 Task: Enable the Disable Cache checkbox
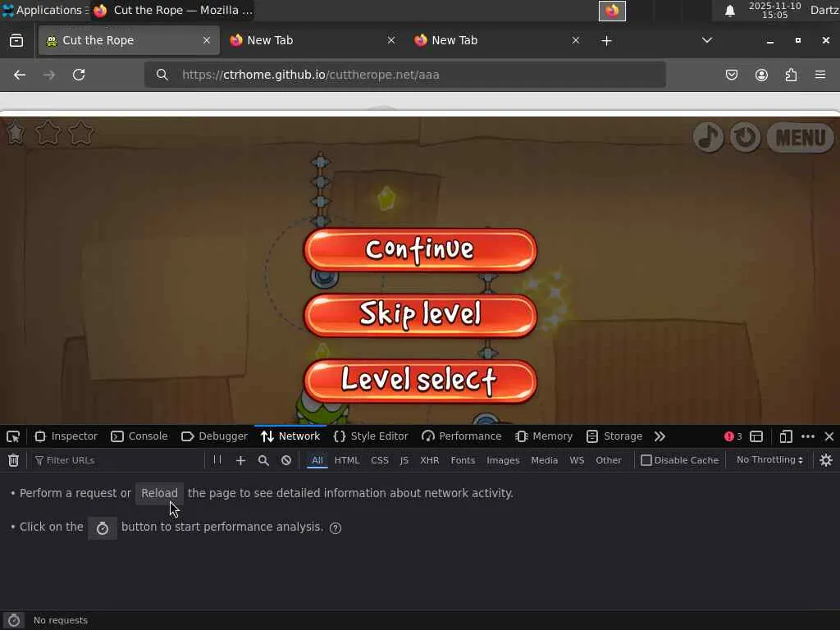pyautogui.click(x=646, y=460)
